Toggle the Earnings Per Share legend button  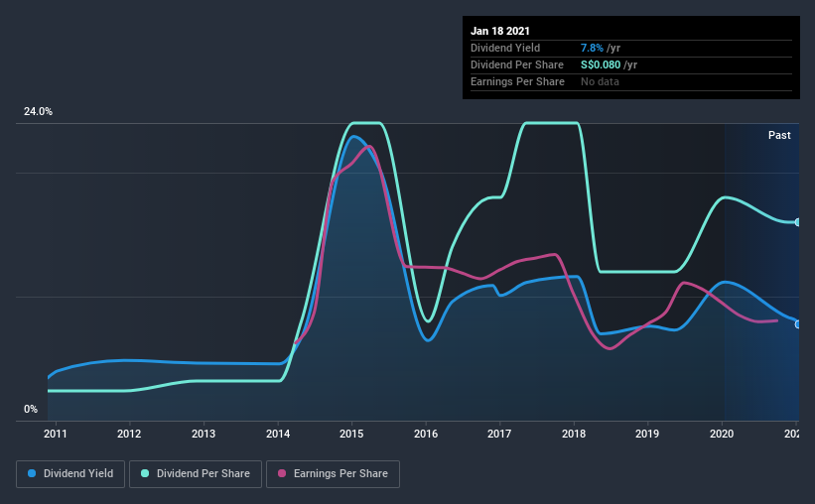point(333,474)
